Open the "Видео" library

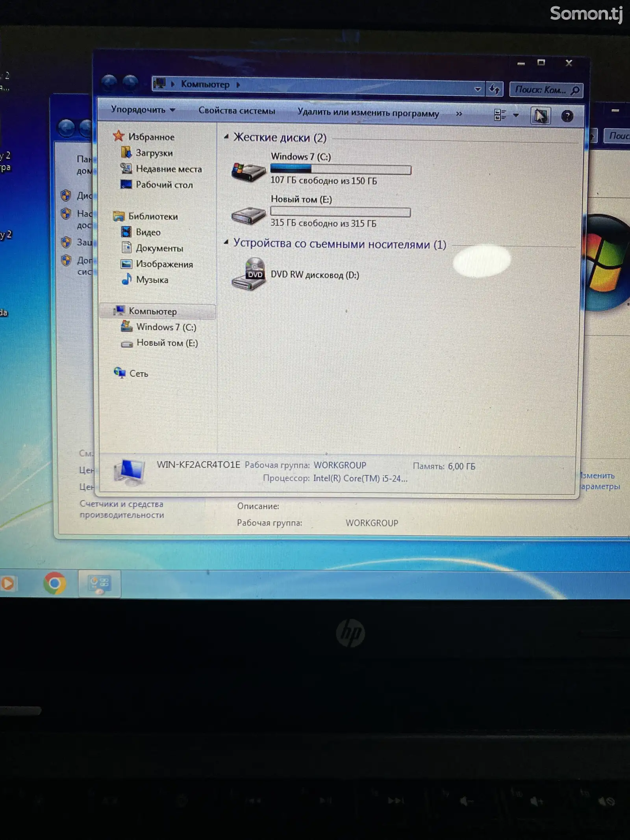click(148, 232)
